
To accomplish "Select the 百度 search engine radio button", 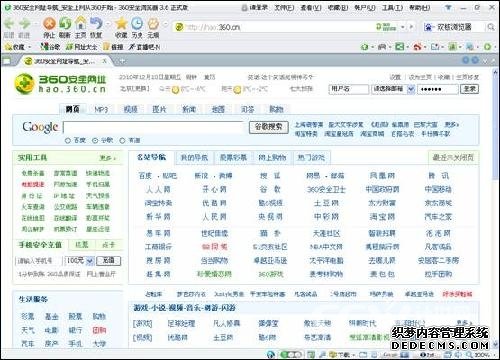I will [68, 141].
